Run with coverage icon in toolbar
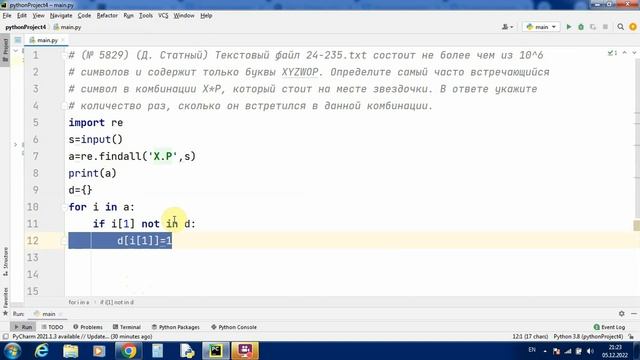 coord(593,27)
